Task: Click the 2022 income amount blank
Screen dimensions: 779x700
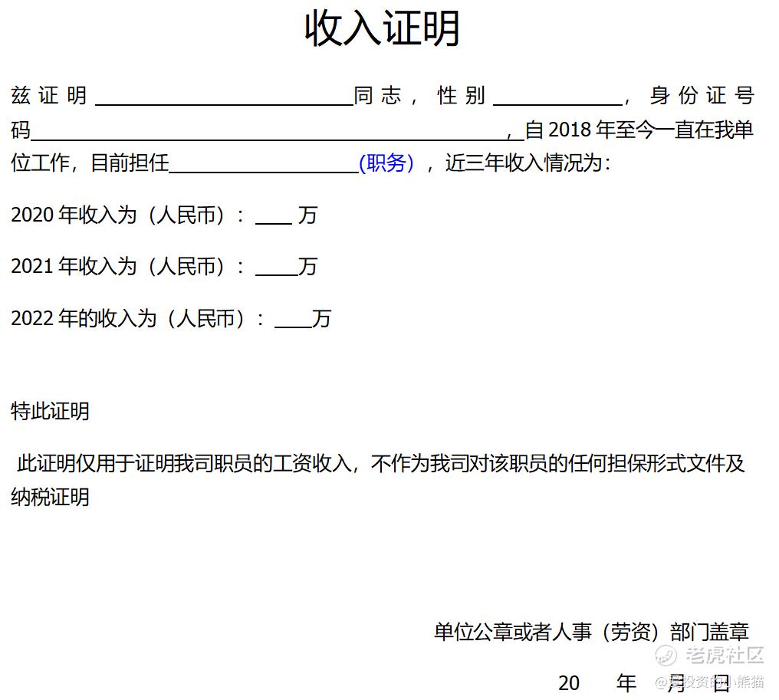Action: (x=293, y=320)
